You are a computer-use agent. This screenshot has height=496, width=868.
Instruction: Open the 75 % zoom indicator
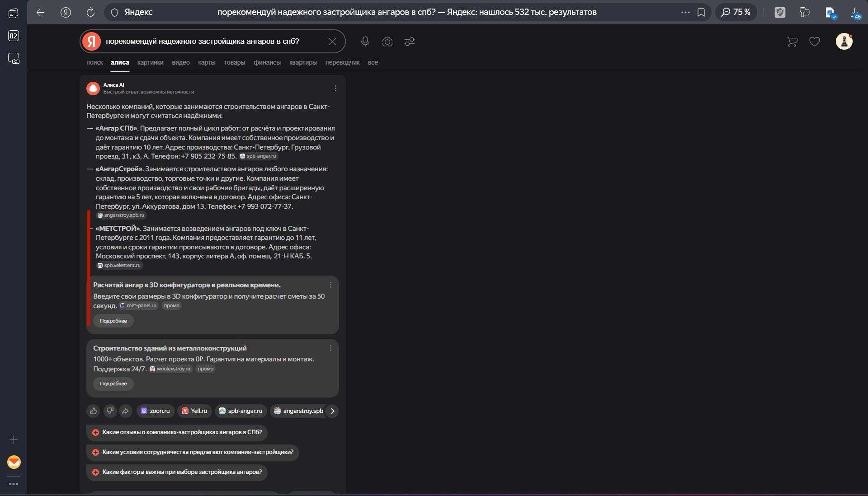click(736, 12)
